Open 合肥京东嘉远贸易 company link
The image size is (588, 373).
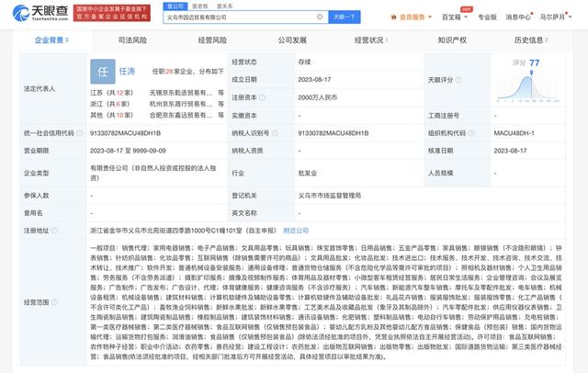[x=181, y=115]
